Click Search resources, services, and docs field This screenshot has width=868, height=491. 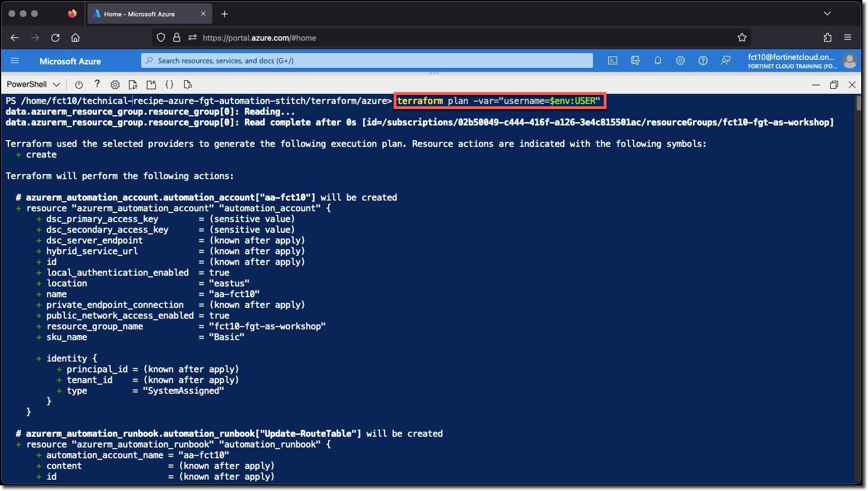367,60
